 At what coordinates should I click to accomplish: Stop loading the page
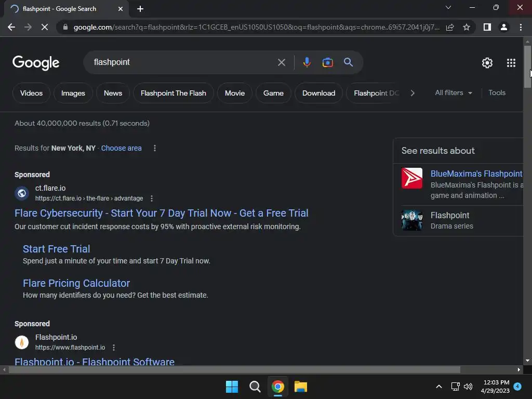click(45, 27)
